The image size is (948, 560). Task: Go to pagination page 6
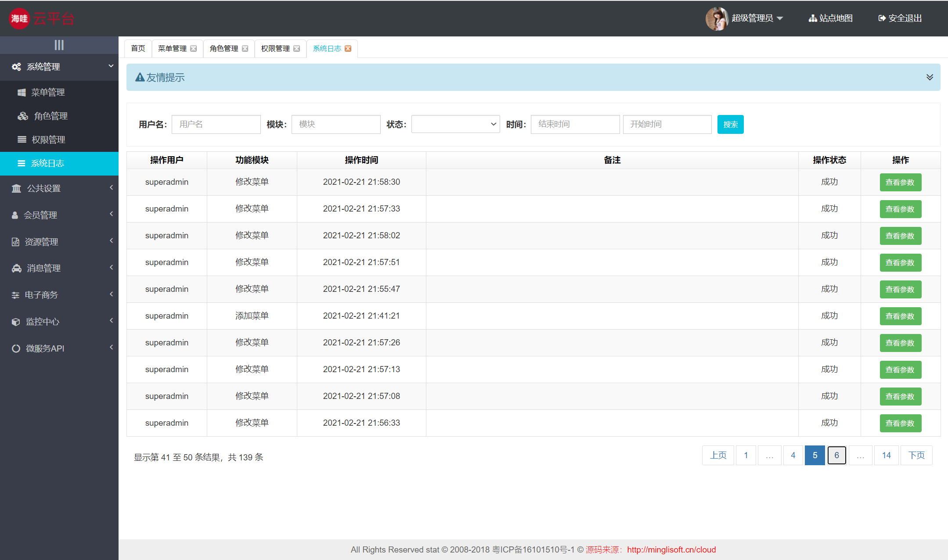click(x=836, y=455)
